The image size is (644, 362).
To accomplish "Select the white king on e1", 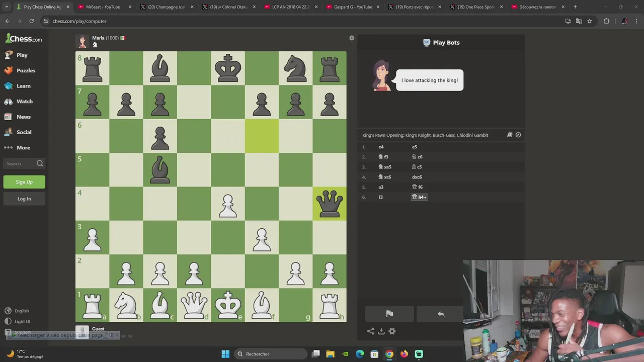I will point(228,305).
